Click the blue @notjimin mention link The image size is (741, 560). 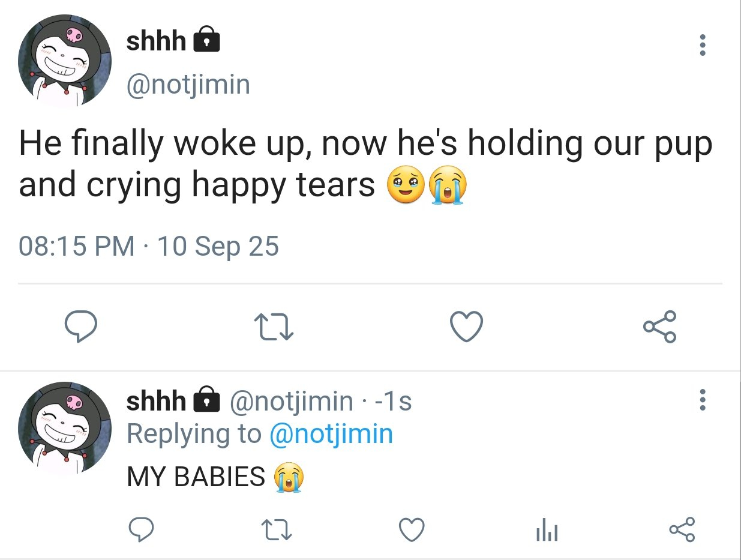(x=331, y=433)
